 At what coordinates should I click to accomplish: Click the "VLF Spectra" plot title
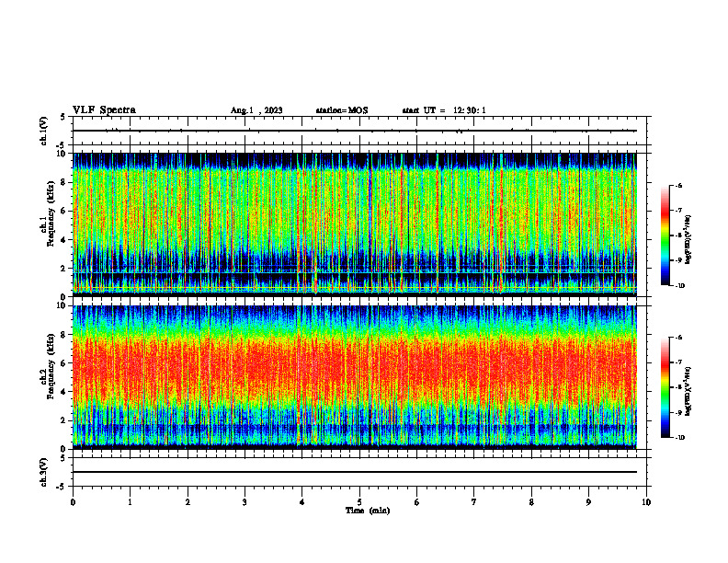[104, 110]
